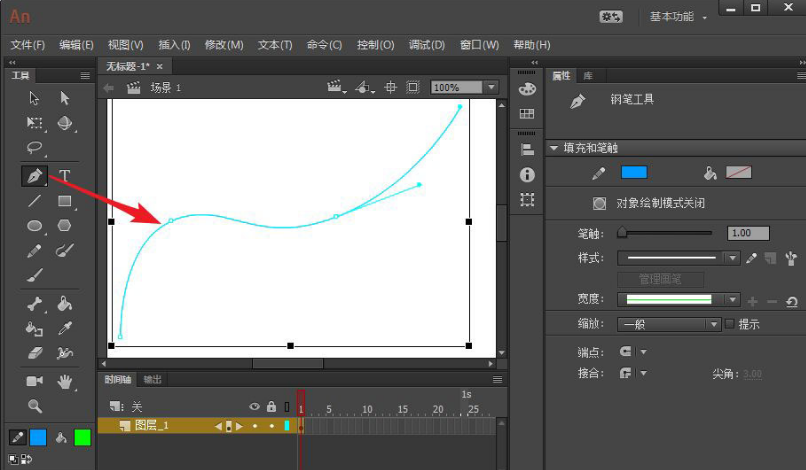Click the Edit Scene clapboard icon

tap(336, 87)
